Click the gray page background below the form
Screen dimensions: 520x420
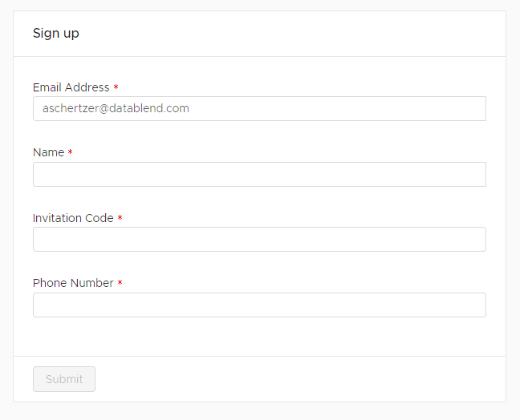pyautogui.click(x=259, y=411)
